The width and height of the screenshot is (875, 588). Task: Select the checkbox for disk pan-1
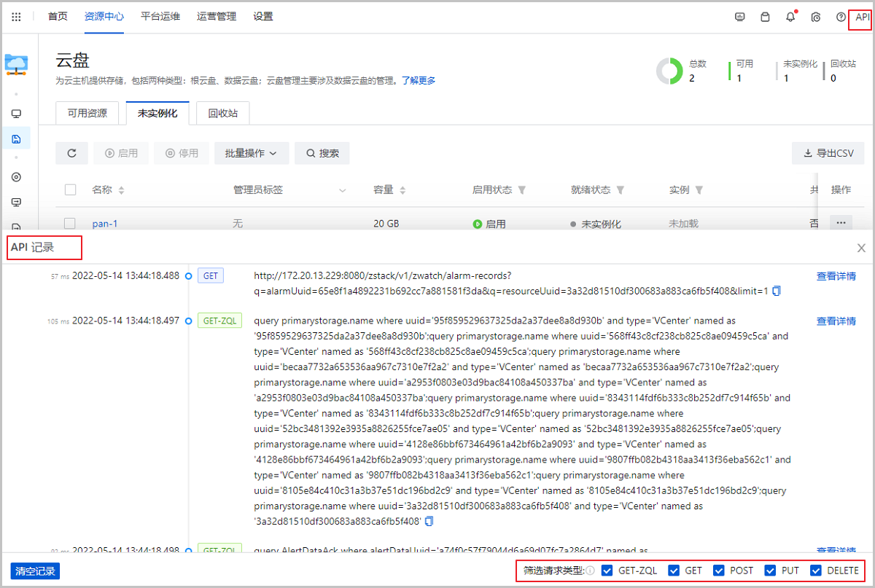[x=70, y=224]
